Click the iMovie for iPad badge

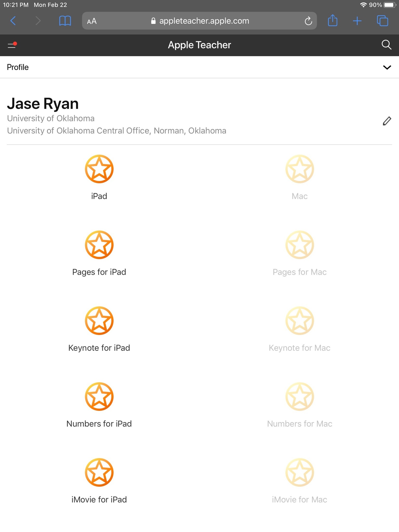pos(99,472)
